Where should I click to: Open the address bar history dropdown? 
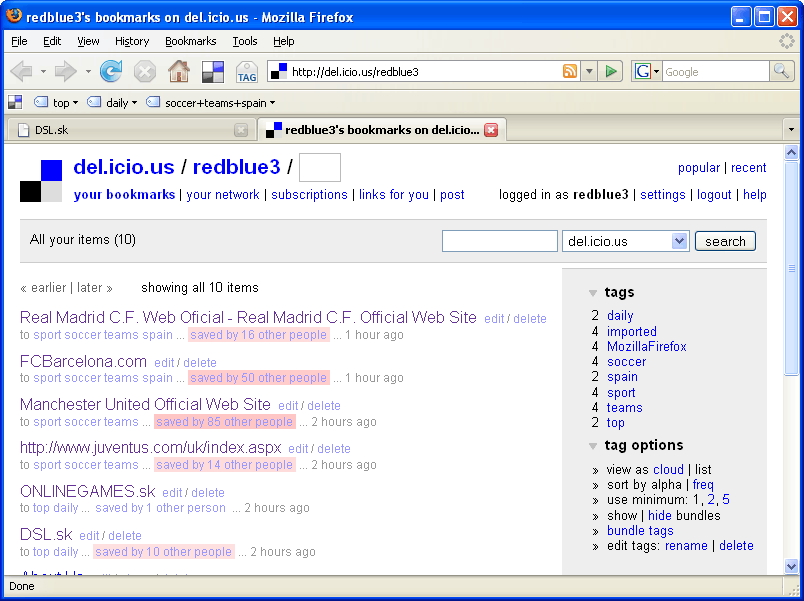pos(589,71)
